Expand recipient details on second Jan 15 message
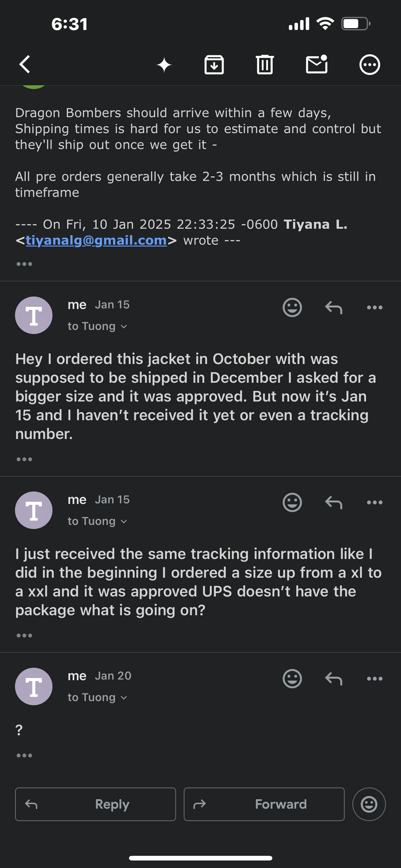Image resolution: width=401 pixels, height=868 pixels. tap(98, 521)
